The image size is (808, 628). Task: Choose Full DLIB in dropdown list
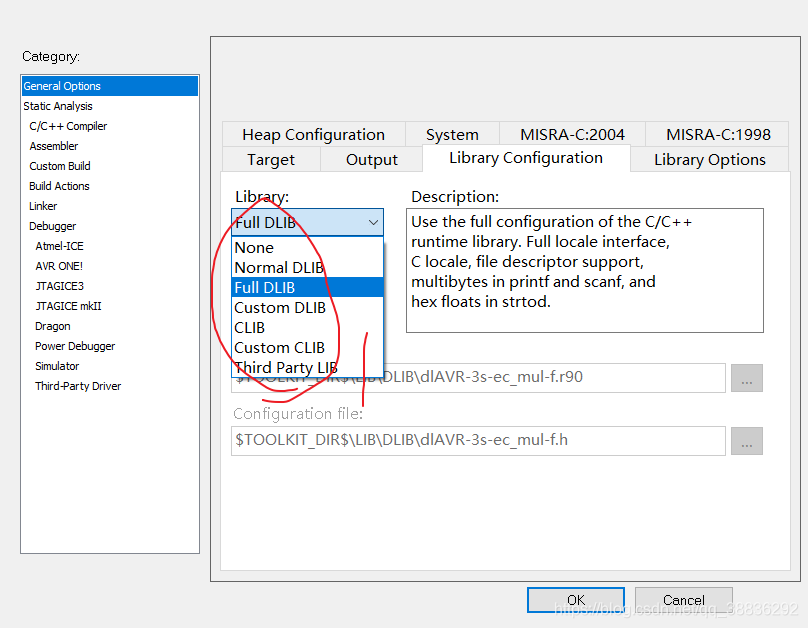point(308,287)
